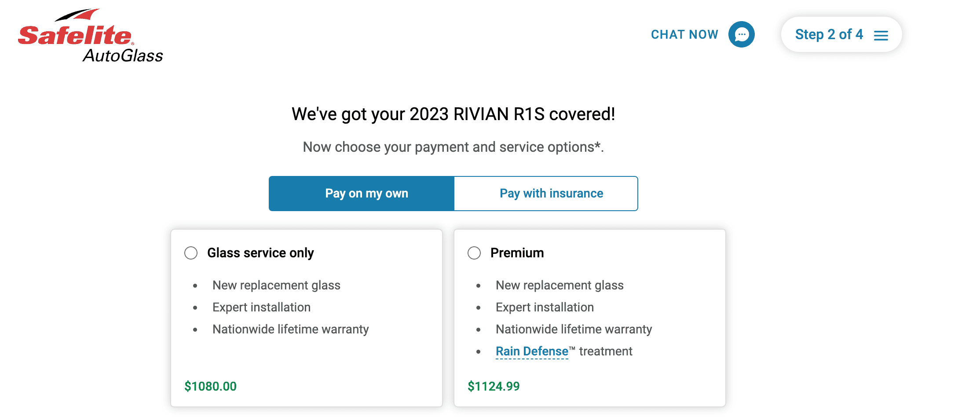Click the CHAT NOW text link
This screenshot has height=417, width=980.
(684, 34)
